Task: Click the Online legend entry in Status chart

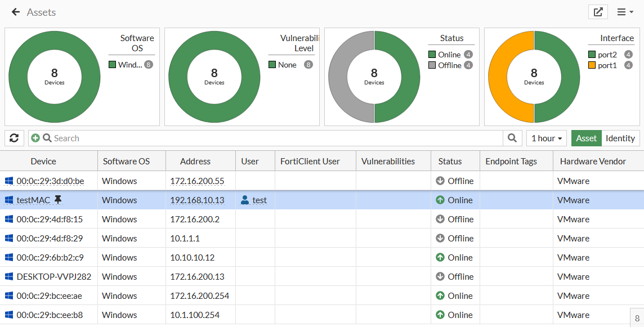Action: tap(448, 54)
